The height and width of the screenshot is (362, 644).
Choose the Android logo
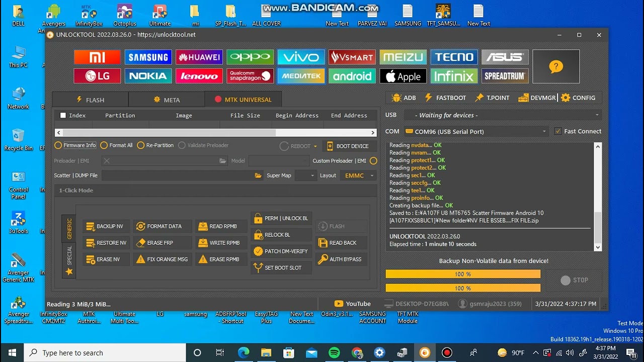352,76
